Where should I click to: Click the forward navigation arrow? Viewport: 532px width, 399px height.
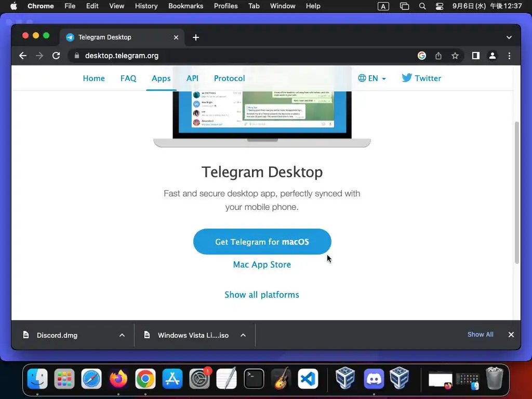point(39,56)
